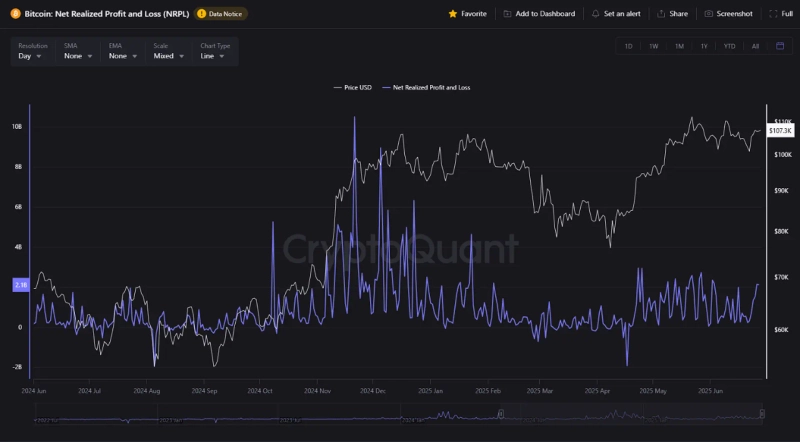Expand the SMA dropdown
Viewport: 800px width, 442px height.
tap(78, 56)
